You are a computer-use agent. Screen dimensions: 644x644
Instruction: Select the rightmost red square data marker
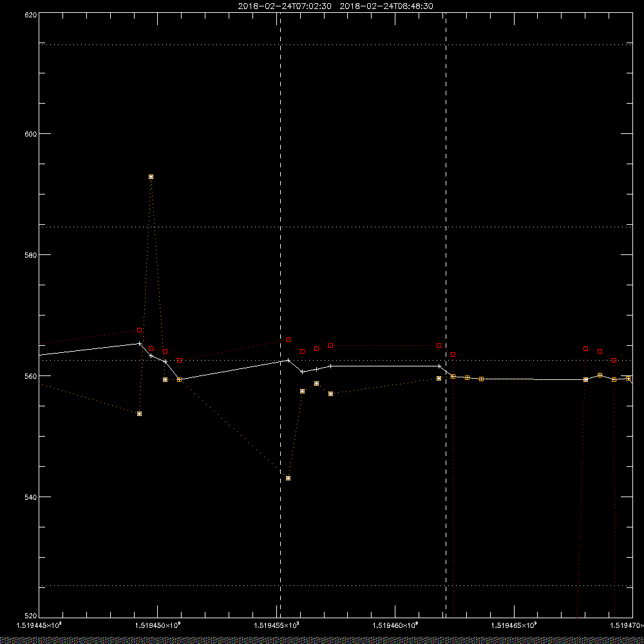tap(614, 360)
